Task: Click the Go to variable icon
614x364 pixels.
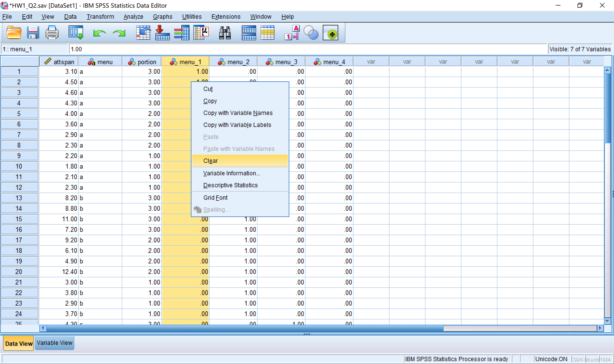Action: click(x=162, y=33)
